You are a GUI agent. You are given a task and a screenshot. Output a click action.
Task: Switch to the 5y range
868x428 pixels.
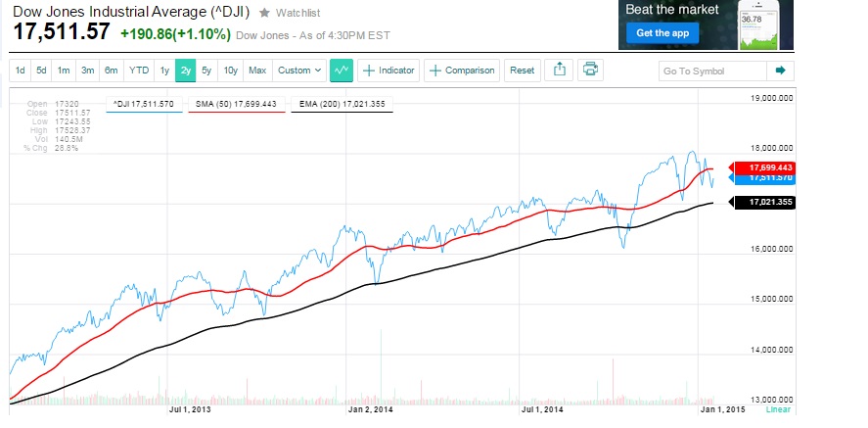[x=206, y=71]
